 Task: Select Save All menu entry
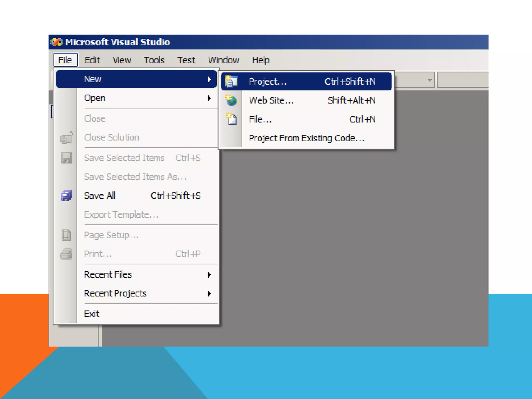[100, 196]
